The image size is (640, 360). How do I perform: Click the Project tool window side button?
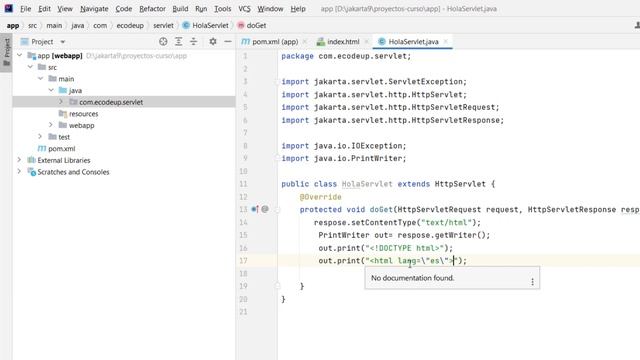(6, 52)
